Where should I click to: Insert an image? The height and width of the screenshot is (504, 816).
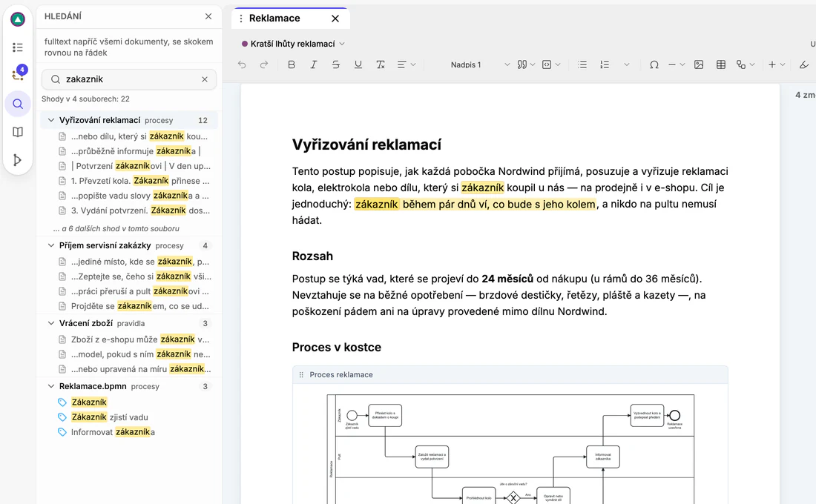699,64
